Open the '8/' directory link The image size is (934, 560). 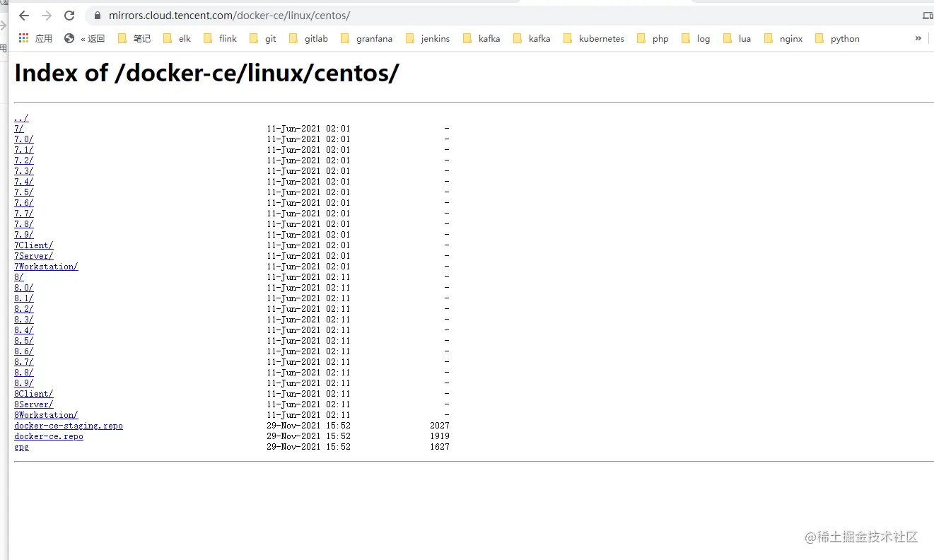(x=19, y=277)
